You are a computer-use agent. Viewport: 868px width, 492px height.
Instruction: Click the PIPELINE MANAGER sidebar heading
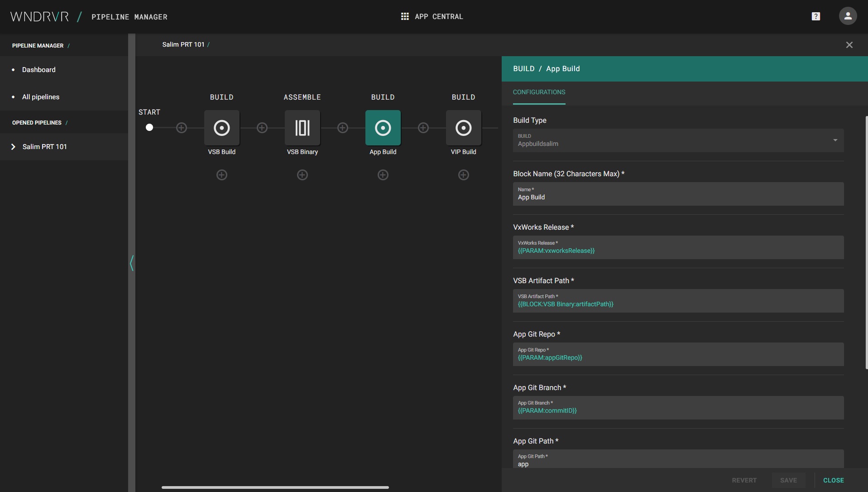tap(38, 46)
